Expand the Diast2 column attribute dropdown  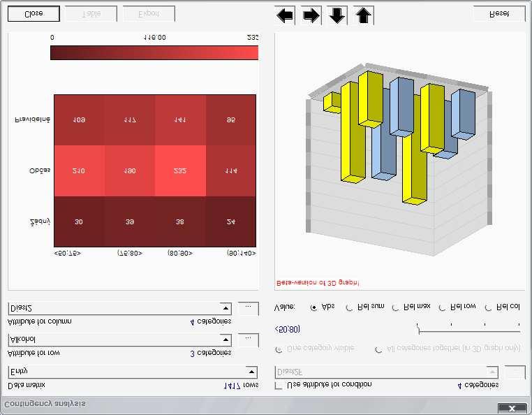point(226,308)
